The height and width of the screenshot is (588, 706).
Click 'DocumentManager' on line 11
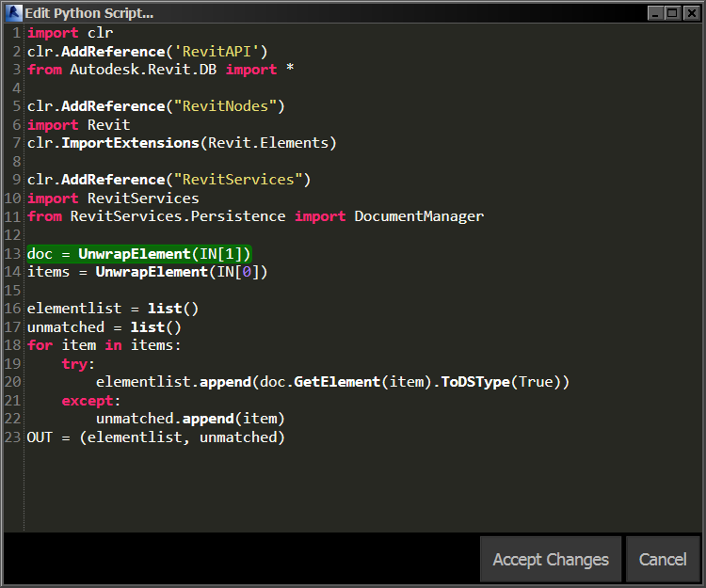coord(419,216)
